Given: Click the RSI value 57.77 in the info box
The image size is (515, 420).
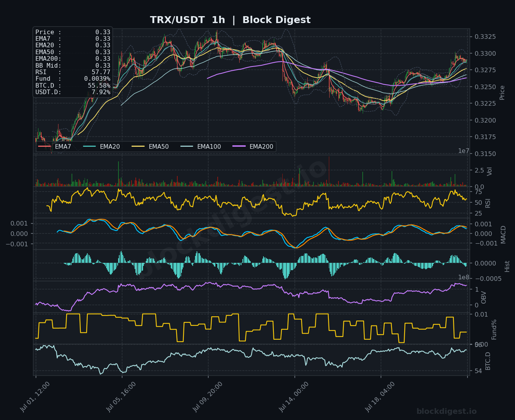Looking at the screenshot, I should click(x=101, y=72).
